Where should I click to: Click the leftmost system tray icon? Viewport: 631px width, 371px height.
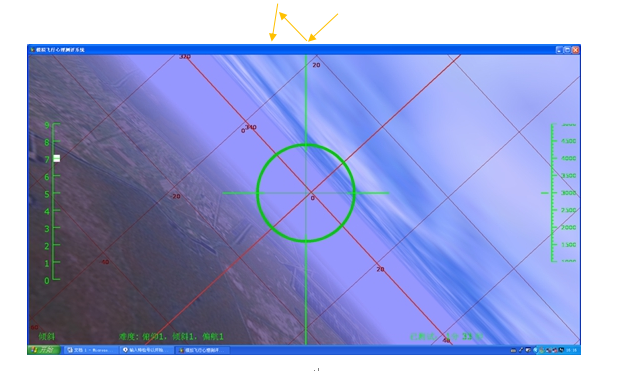(513, 350)
